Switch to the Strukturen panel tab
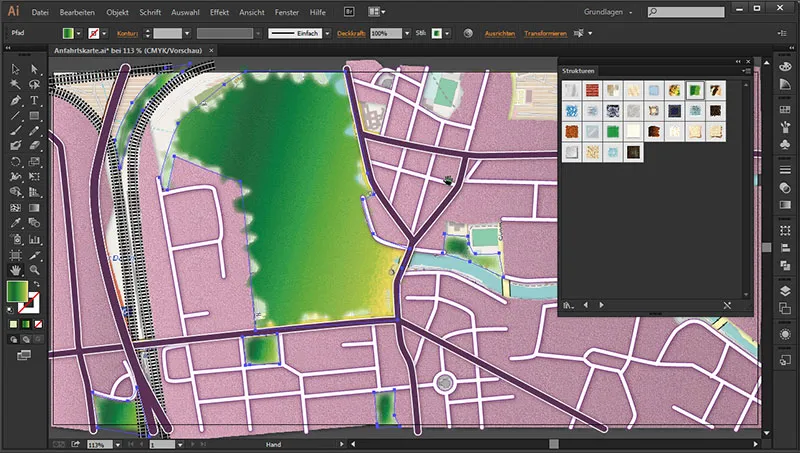 [578, 71]
